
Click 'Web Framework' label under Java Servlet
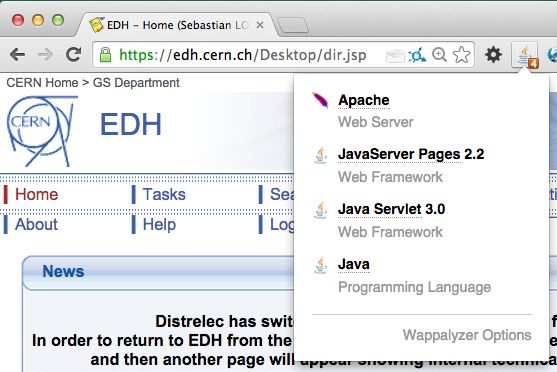click(x=390, y=232)
